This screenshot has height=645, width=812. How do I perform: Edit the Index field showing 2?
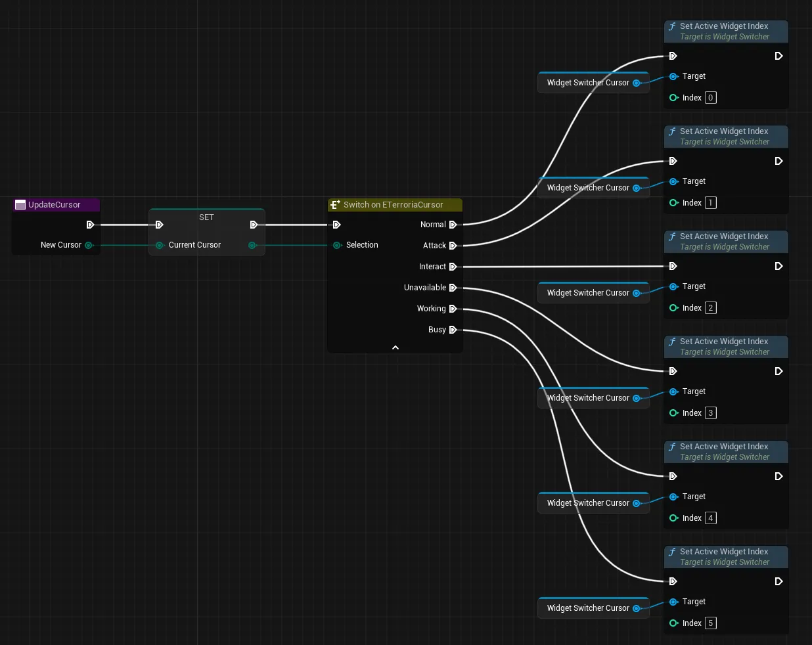[x=711, y=308]
